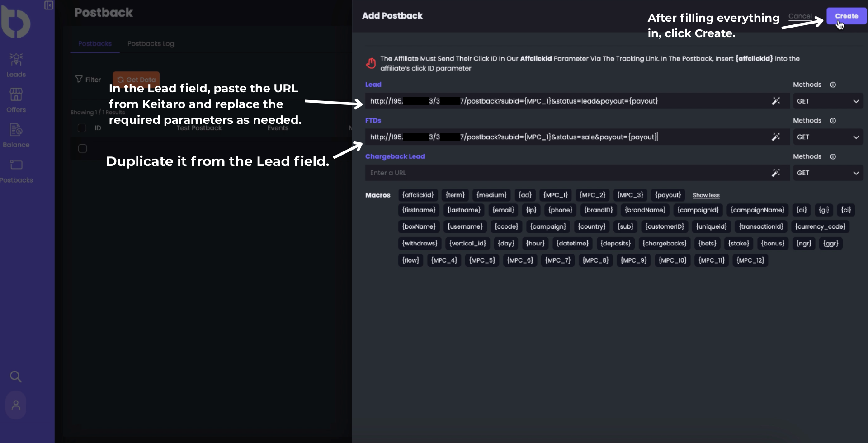Click the Chargeback Lead URL input field

(x=542, y=173)
